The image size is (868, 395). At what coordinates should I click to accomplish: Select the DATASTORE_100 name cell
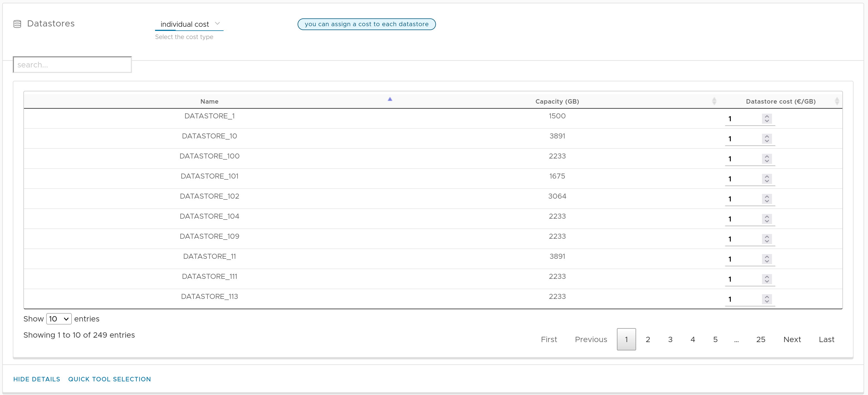coord(209,156)
